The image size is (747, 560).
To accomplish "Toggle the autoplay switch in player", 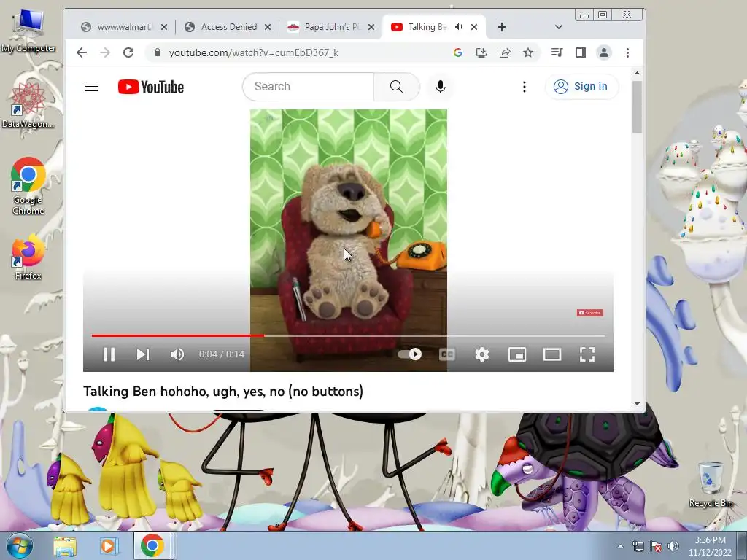I will coord(410,354).
